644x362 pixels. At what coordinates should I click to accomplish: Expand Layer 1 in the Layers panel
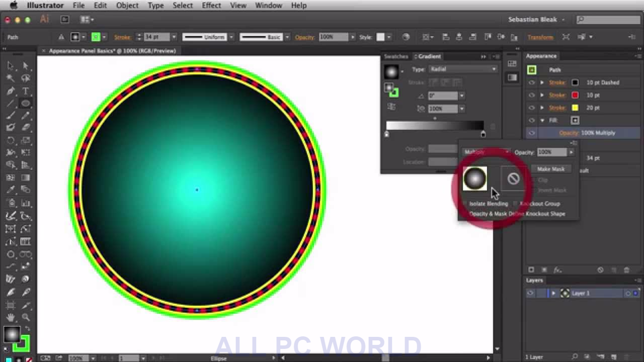(x=553, y=293)
